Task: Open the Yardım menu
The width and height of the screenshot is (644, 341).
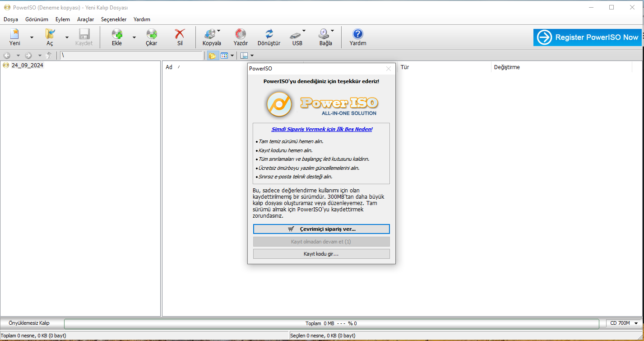Action: tap(142, 19)
